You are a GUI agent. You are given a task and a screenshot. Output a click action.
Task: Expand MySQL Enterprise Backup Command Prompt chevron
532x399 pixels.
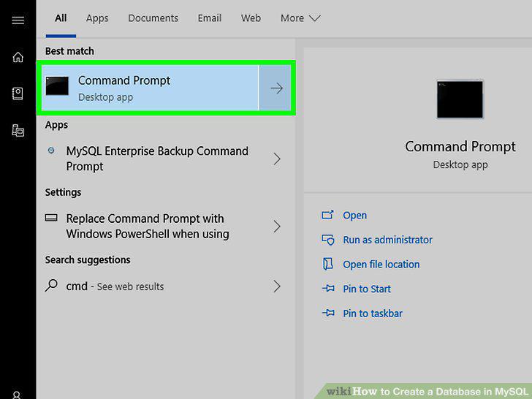click(277, 159)
